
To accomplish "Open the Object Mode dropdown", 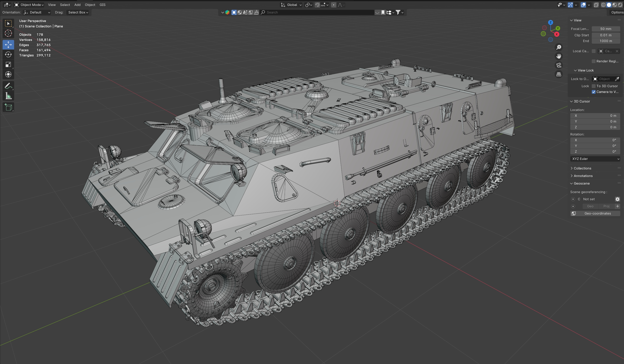I will (29, 5).
